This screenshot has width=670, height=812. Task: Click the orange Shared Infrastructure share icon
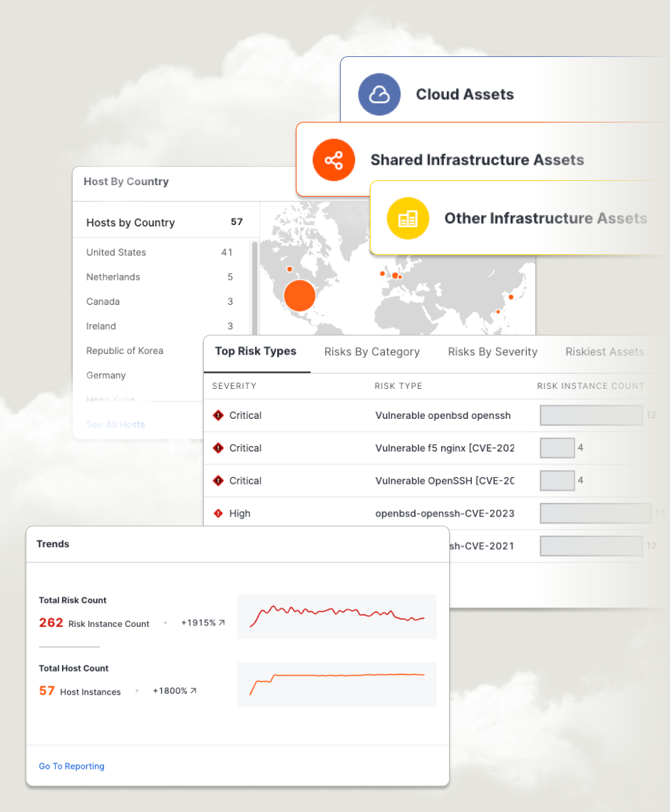[x=334, y=160]
